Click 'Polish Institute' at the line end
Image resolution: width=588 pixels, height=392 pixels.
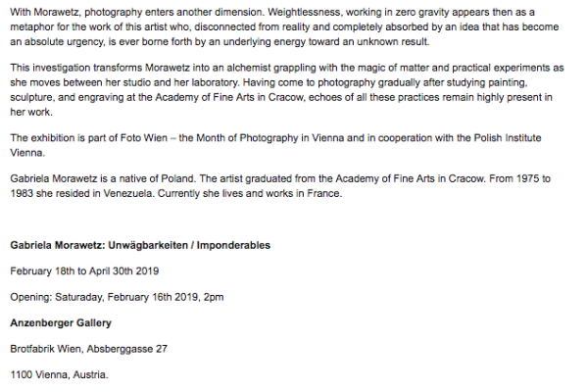click(x=508, y=137)
